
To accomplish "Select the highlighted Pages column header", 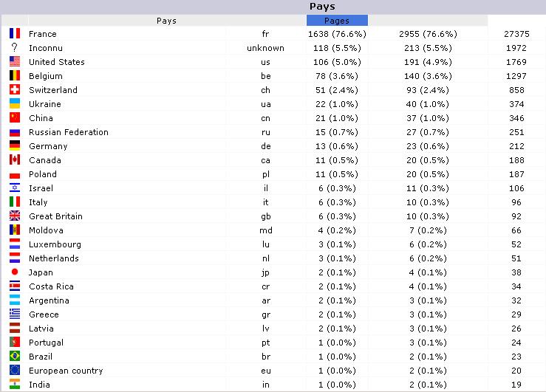I will [337, 21].
